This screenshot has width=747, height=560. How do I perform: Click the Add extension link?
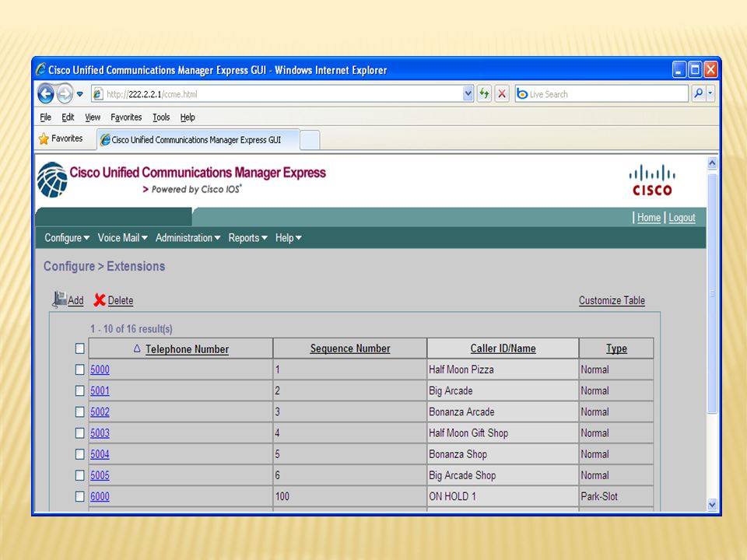(75, 300)
